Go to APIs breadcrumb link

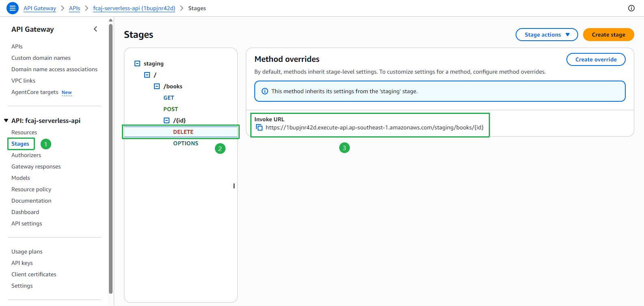(x=74, y=8)
